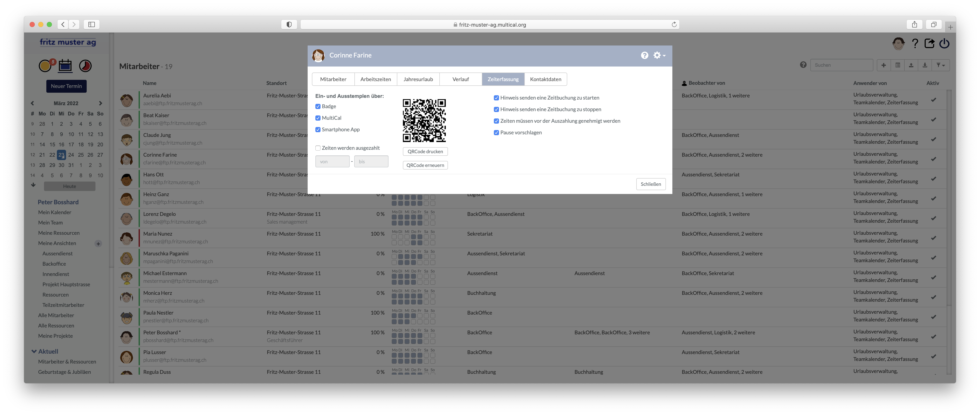Click the bis date field
This screenshot has height=415, width=980.
click(371, 161)
